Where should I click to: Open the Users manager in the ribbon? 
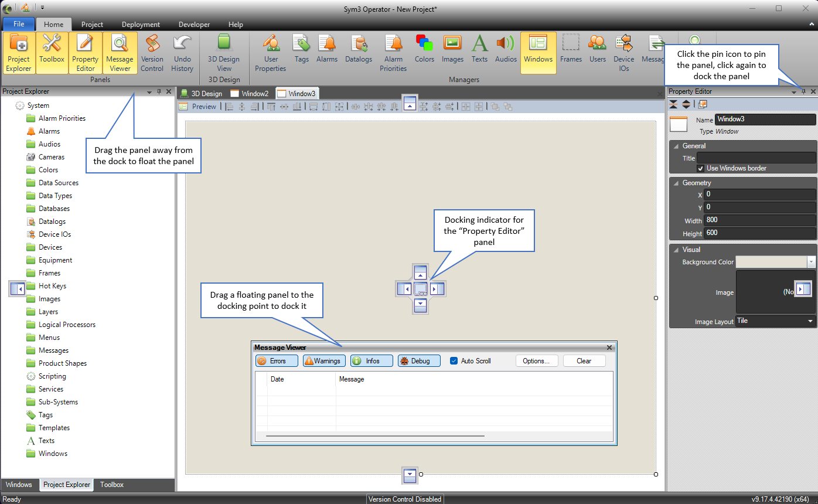tap(598, 48)
